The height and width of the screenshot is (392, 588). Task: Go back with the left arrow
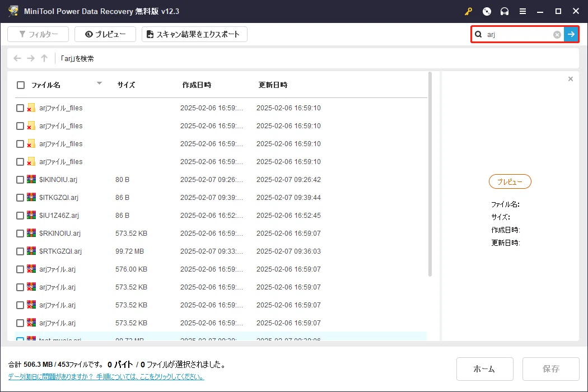17,58
